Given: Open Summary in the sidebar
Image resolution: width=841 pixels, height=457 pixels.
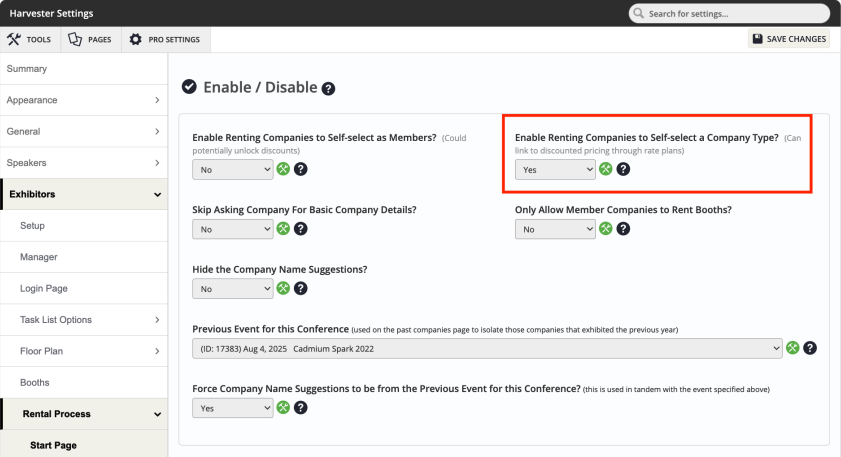Looking at the screenshot, I should 84,69.
